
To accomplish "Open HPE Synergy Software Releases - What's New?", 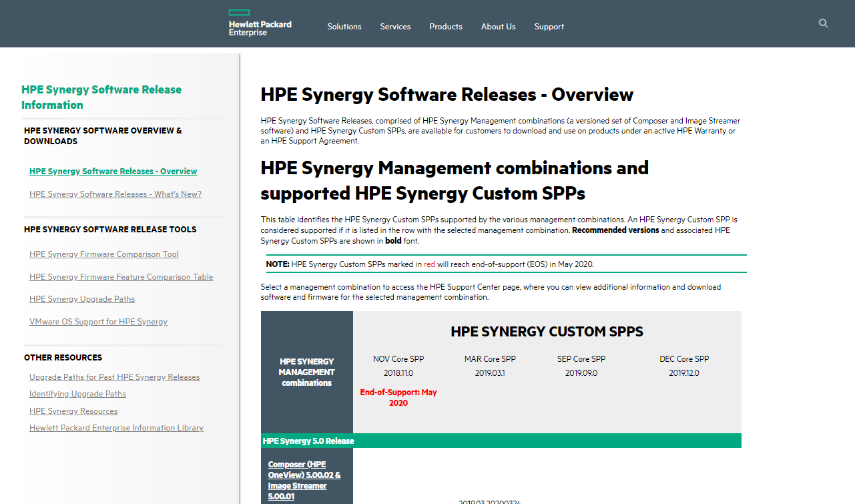I will pos(115,194).
